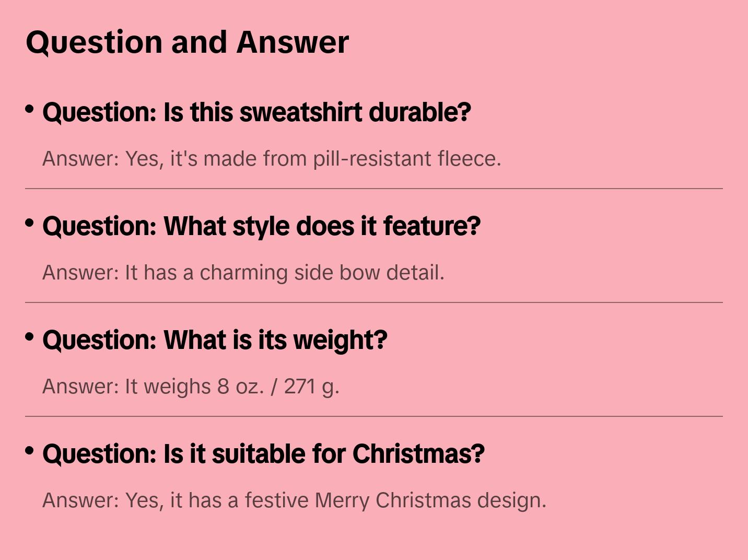Click the divider line below the bow detail answer
Image resolution: width=748 pixels, height=560 pixels.
tap(374, 302)
